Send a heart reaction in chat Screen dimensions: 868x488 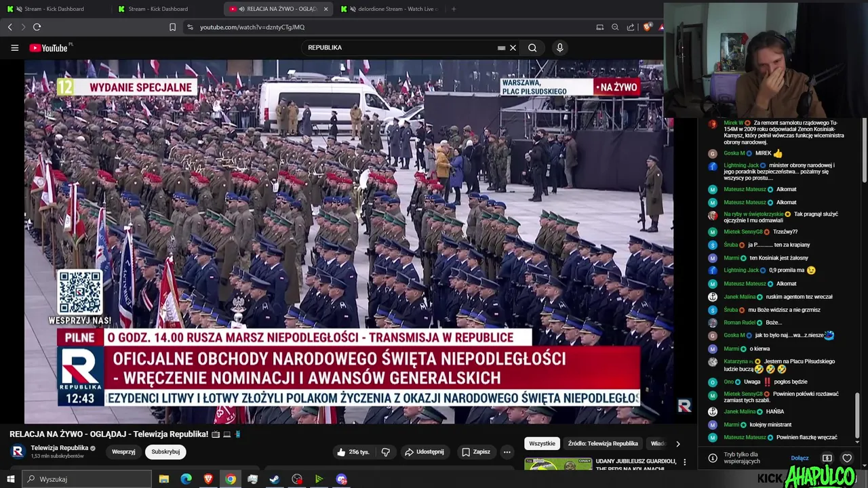tap(847, 458)
